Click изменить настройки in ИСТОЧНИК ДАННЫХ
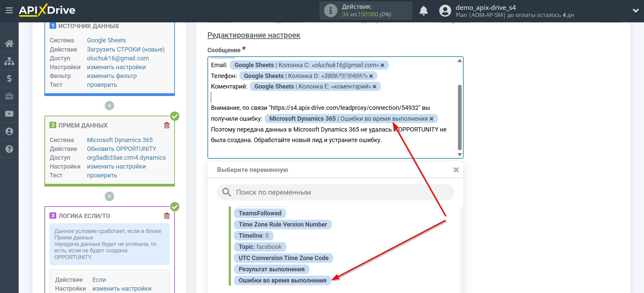644x293 pixels. click(x=116, y=67)
